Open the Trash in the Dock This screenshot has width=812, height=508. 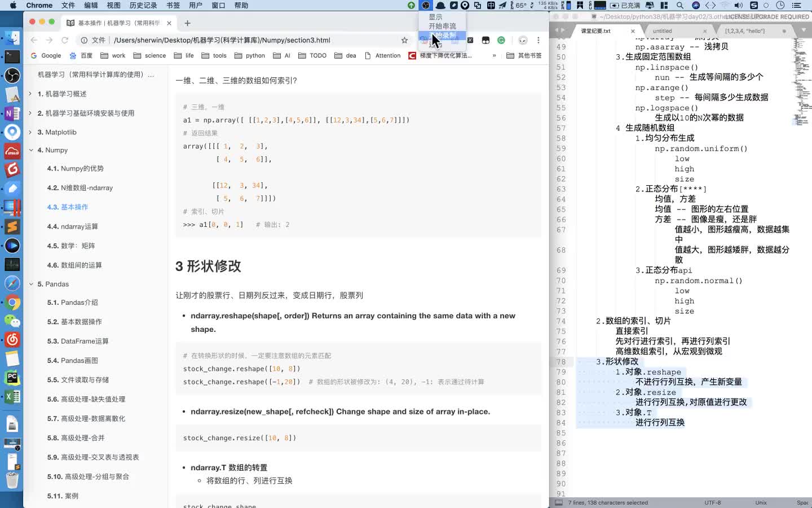(x=12, y=480)
